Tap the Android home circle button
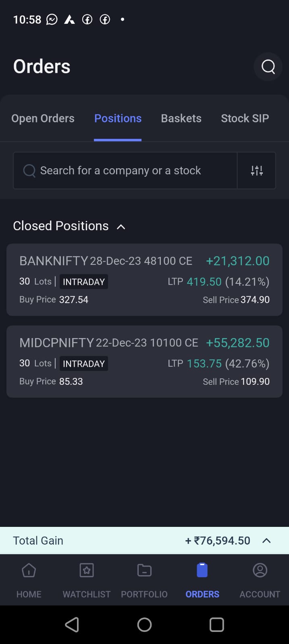289x644 pixels. pyautogui.click(x=144, y=625)
